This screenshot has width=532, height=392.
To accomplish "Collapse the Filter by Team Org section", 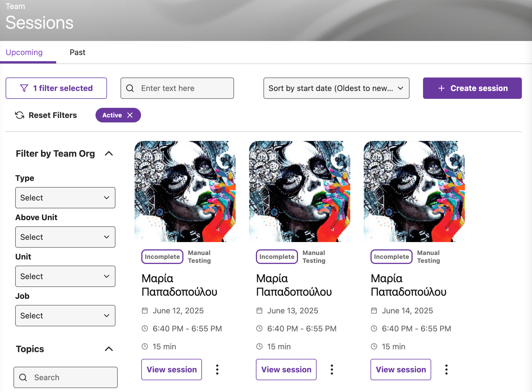I will [x=109, y=154].
